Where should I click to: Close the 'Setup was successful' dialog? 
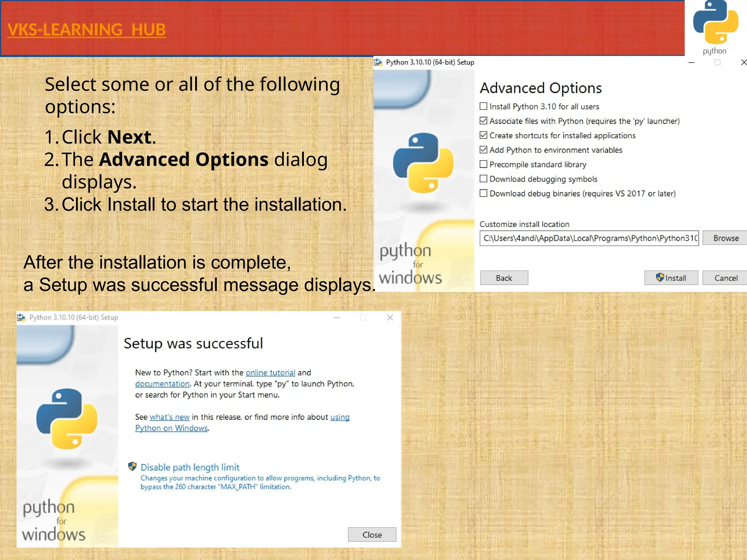click(372, 534)
